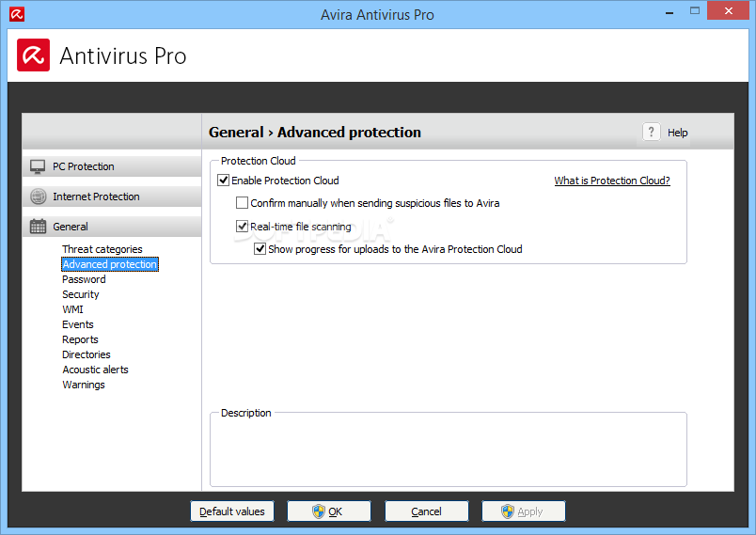Open the What is Protection Cloud? link
The image size is (756, 535).
click(612, 181)
